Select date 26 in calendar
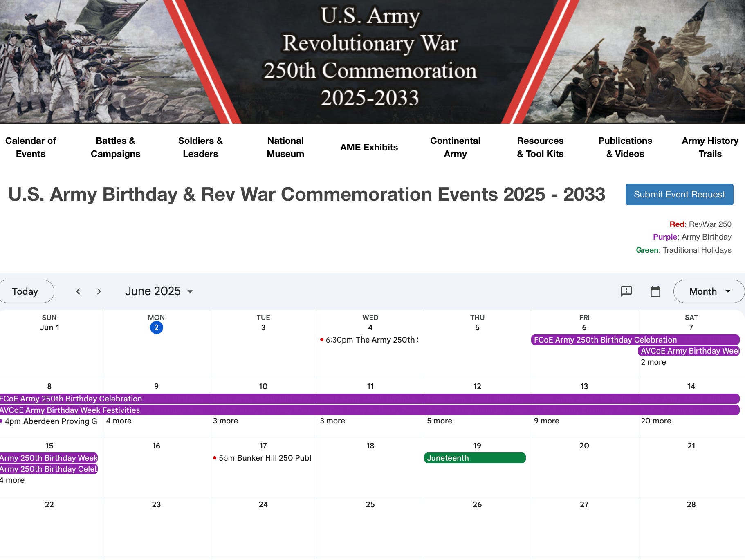The height and width of the screenshot is (560, 745). tap(477, 504)
